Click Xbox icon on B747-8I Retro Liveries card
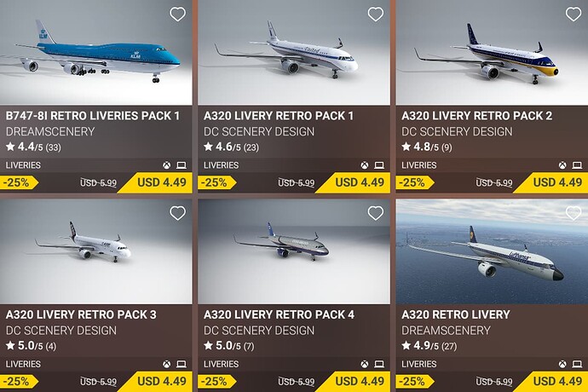Viewport: 588px width, 392px height. (166, 165)
